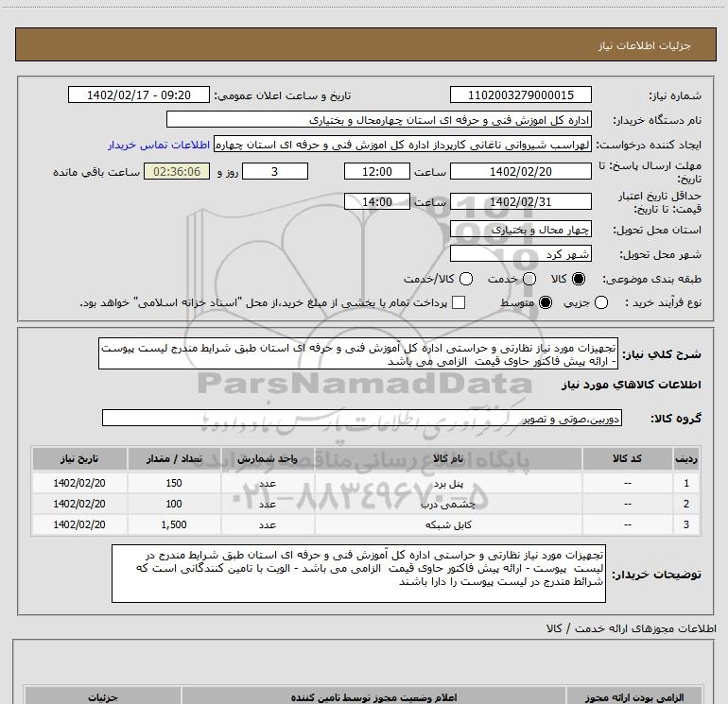Click the remaining time countdown 02:36:06

(177, 172)
